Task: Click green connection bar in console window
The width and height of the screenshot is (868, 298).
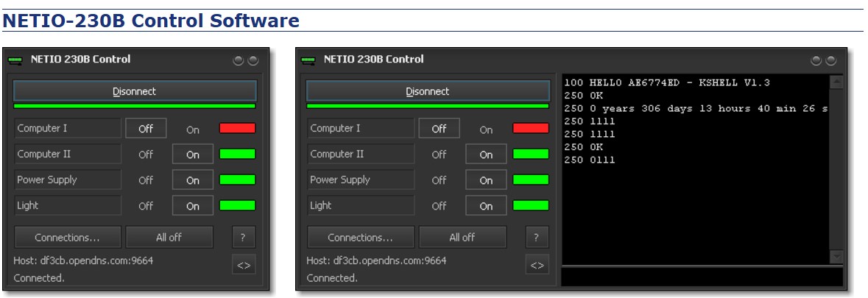Action: tap(428, 106)
